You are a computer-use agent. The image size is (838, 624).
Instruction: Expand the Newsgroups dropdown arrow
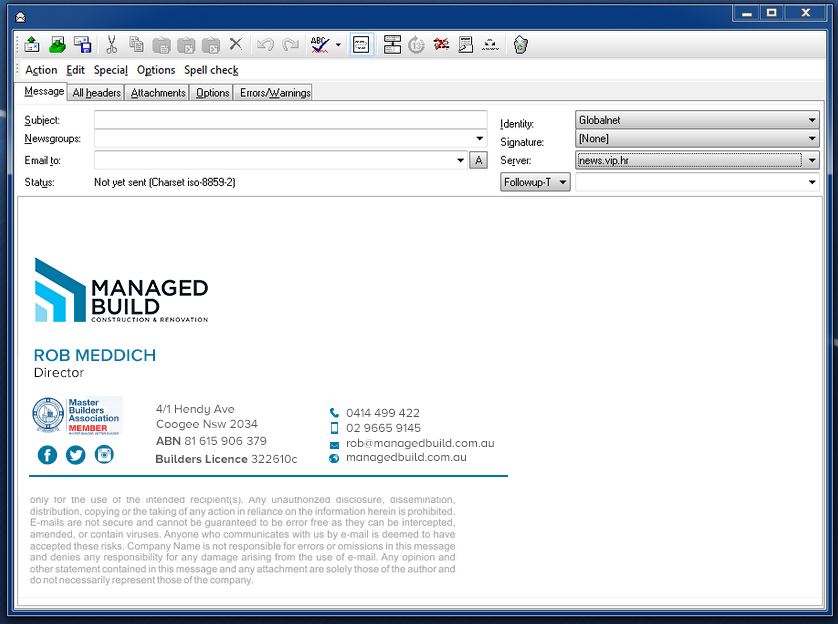tap(480, 138)
